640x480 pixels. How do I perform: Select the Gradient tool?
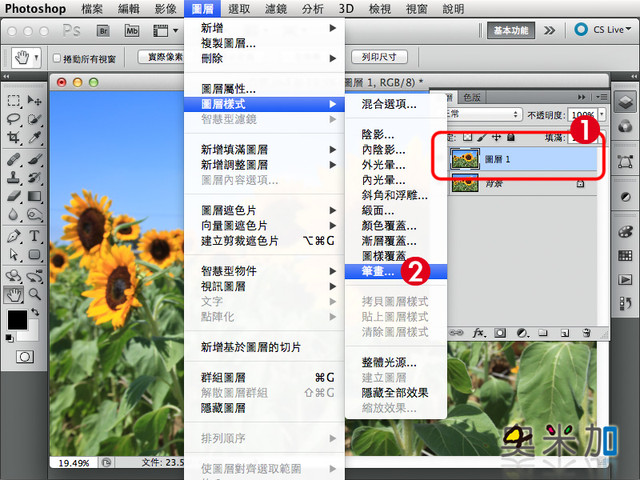pos(34,196)
